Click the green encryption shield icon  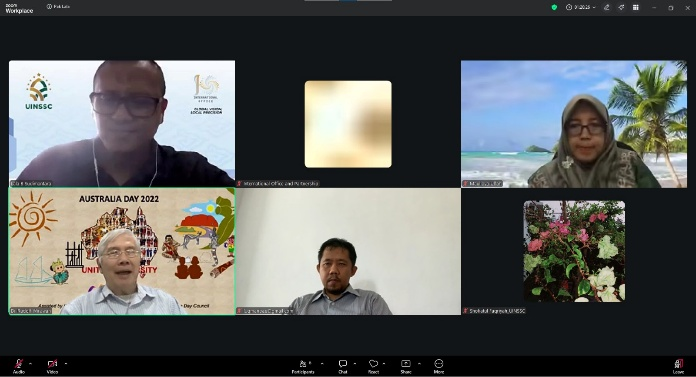click(554, 7)
